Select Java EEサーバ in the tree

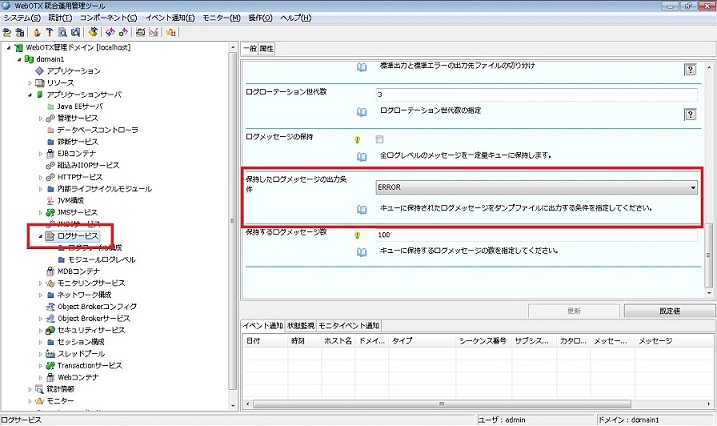[x=80, y=106]
